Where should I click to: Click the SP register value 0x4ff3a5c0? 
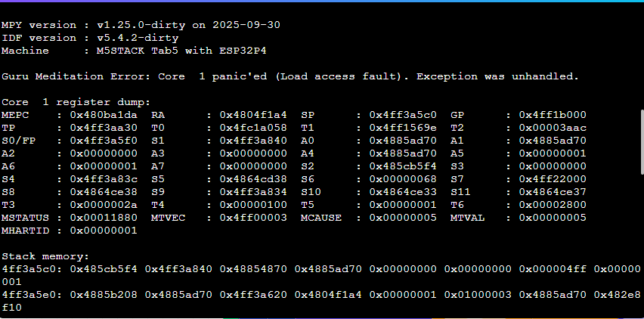403,115
